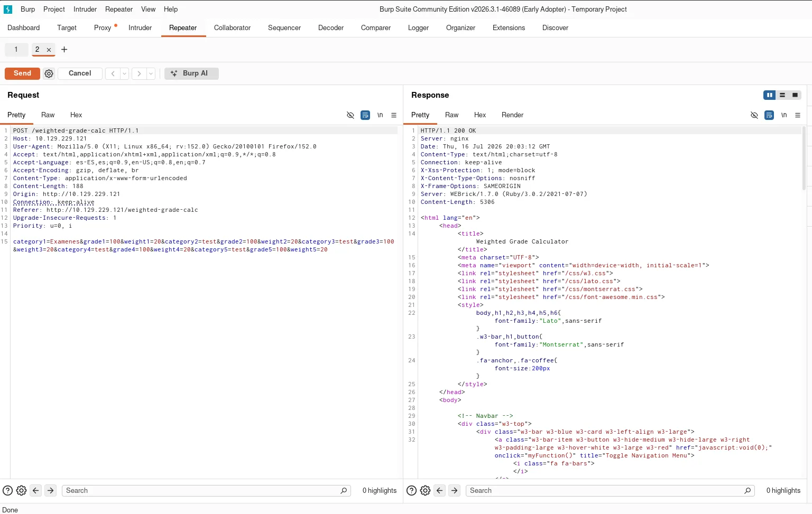Show Request in Raw view

coord(48,115)
